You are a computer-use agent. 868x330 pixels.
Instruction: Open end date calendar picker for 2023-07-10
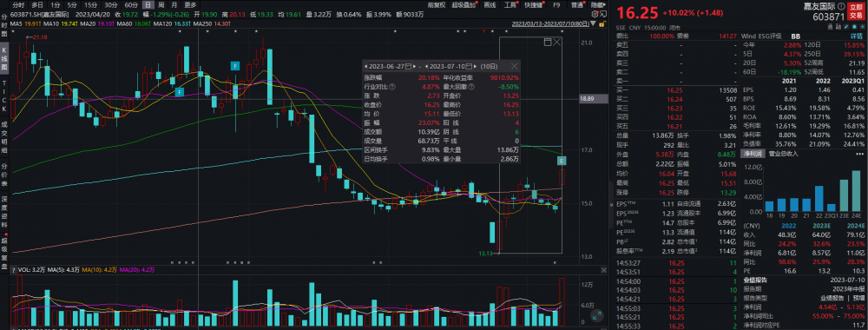point(470,66)
